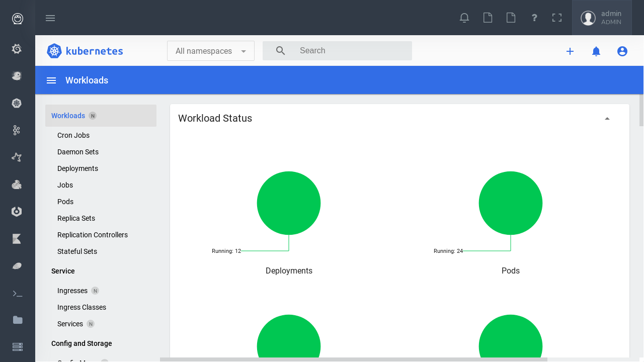
Task: Open Daemon Sets in sidebar
Action: coord(78,152)
